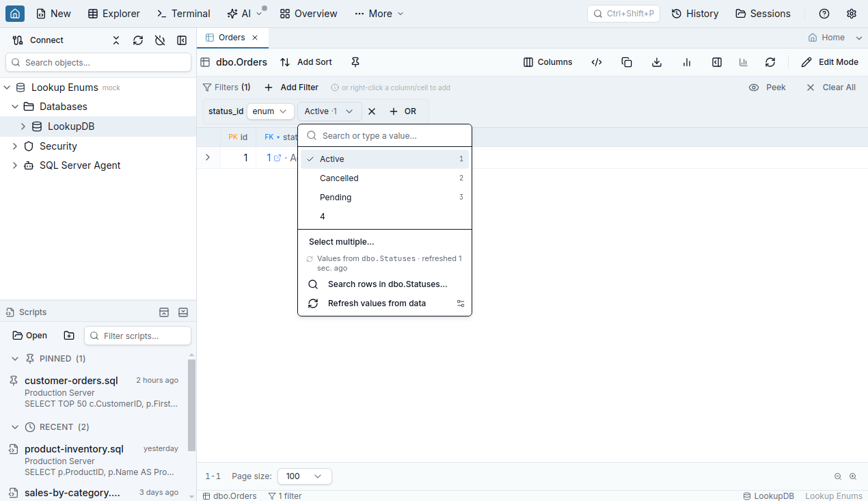This screenshot has width=868, height=501.
Task: Select the Cancelled option
Action: click(385, 178)
